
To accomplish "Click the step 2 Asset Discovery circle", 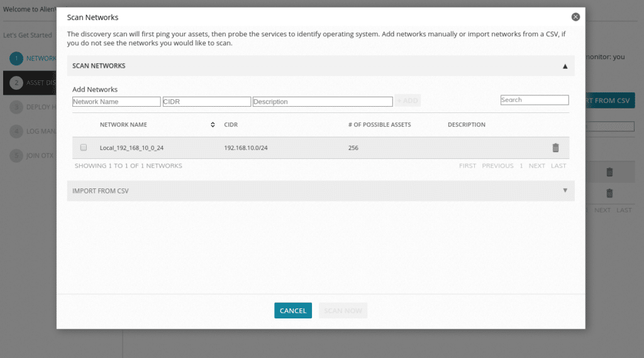I will pos(17,82).
